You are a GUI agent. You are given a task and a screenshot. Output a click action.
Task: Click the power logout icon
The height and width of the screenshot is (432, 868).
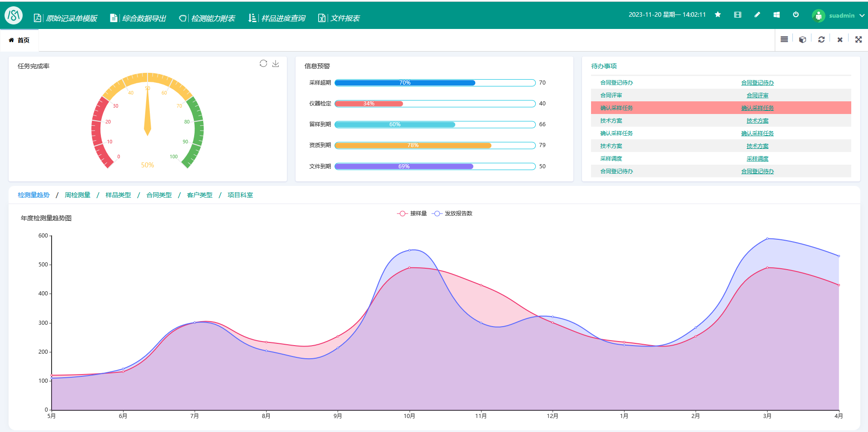tap(796, 14)
